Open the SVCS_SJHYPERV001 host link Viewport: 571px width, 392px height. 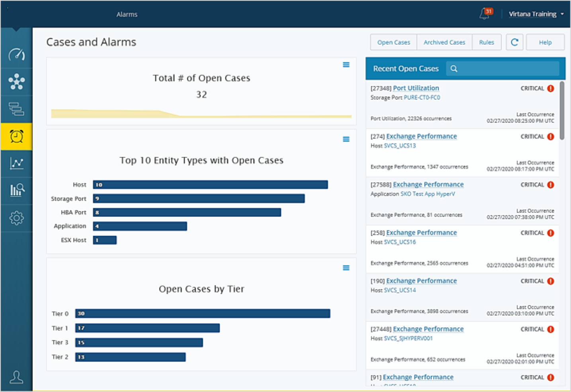click(x=408, y=339)
